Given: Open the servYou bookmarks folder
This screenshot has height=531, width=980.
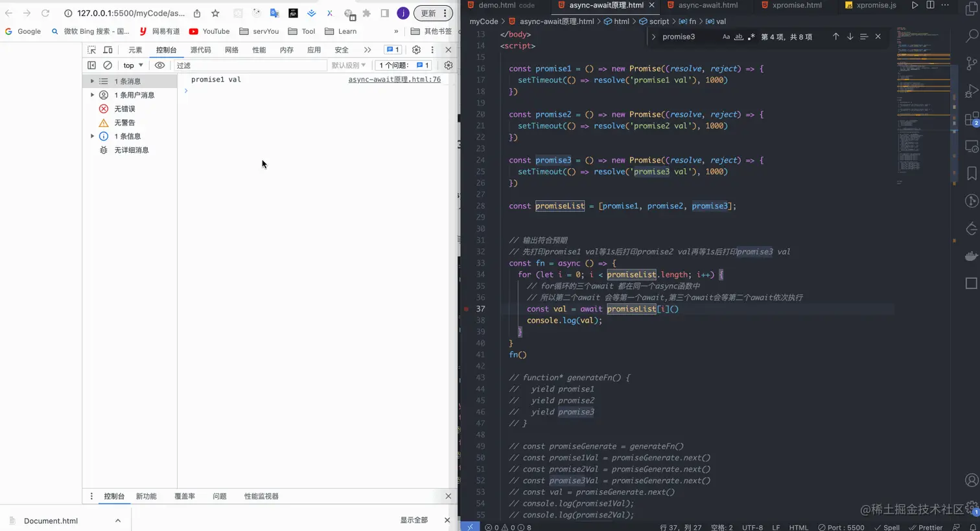Looking at the screenshot, I should click(259, 31).
